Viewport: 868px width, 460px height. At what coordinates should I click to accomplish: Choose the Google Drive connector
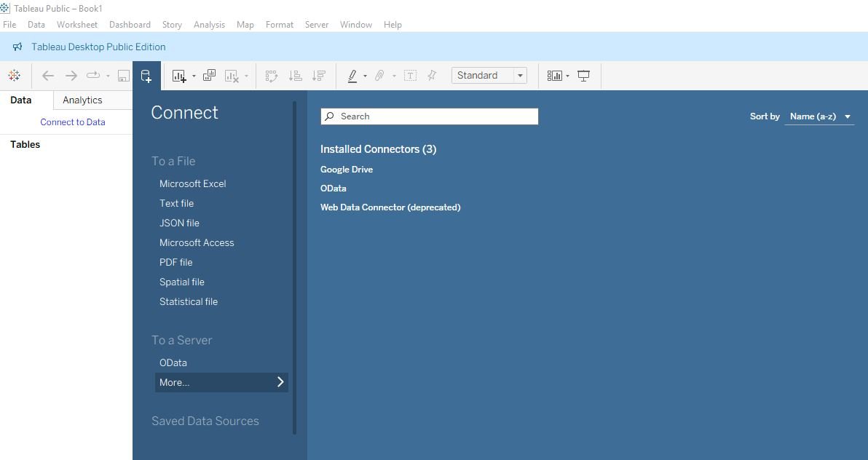point(347,170)
